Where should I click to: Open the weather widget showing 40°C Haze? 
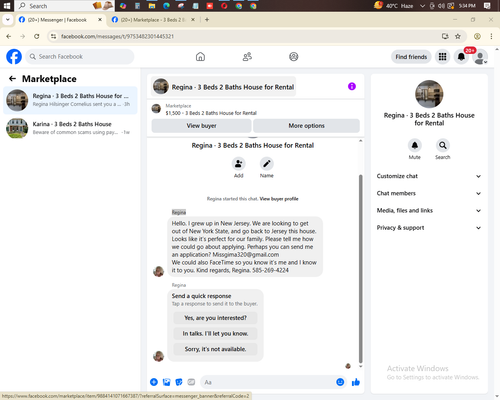394,6
